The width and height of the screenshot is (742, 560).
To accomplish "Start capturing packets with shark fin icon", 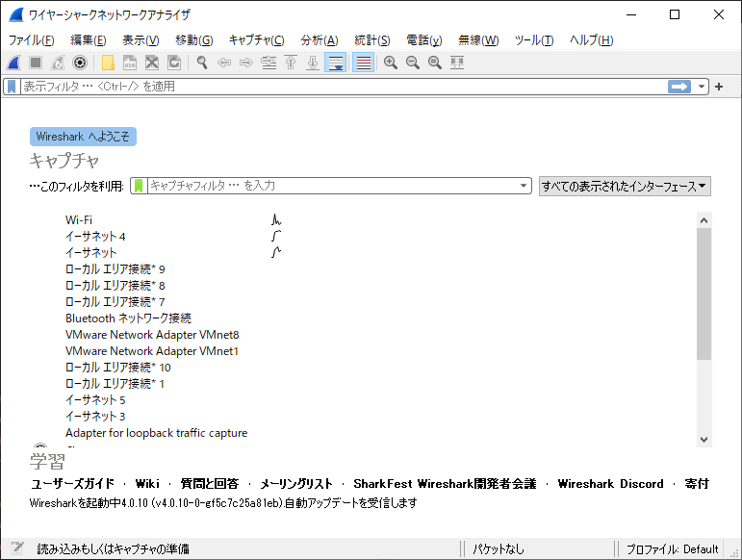I will (x=13, y=63).
